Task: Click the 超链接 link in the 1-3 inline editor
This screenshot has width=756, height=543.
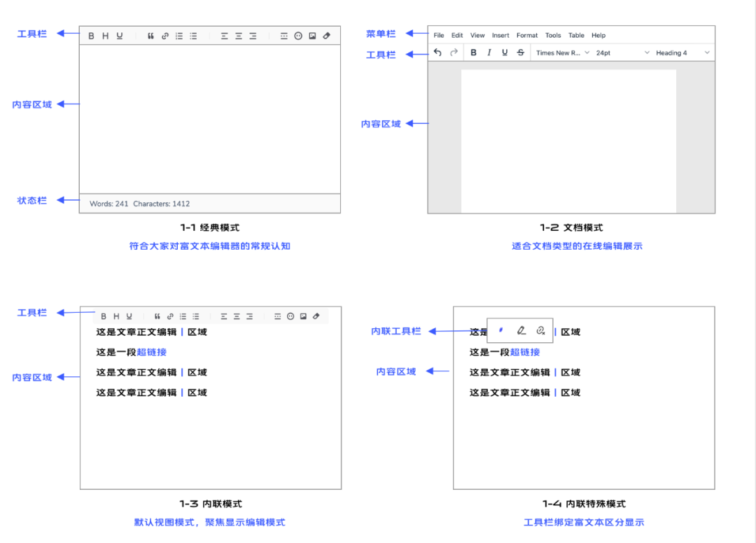Action: coord(151,352)
